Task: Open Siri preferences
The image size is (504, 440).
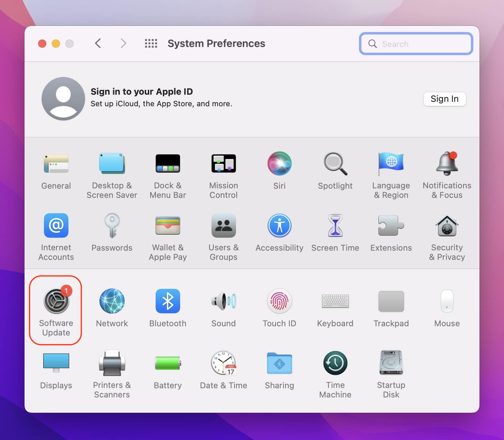Action: 279,164
